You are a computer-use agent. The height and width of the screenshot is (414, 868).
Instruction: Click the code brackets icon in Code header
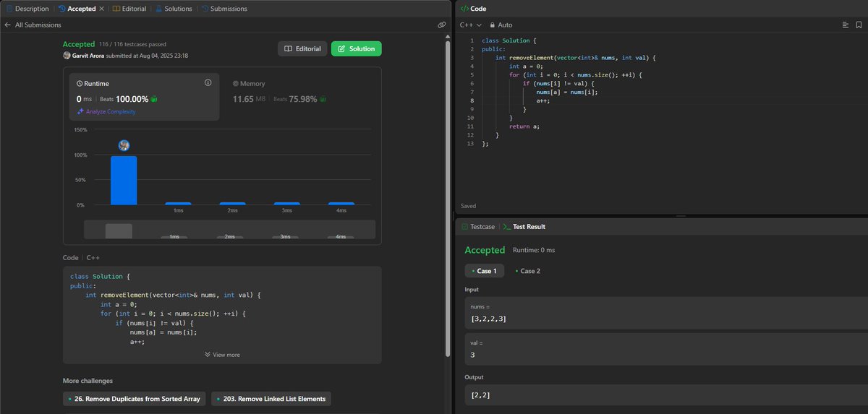pos(464,9)
